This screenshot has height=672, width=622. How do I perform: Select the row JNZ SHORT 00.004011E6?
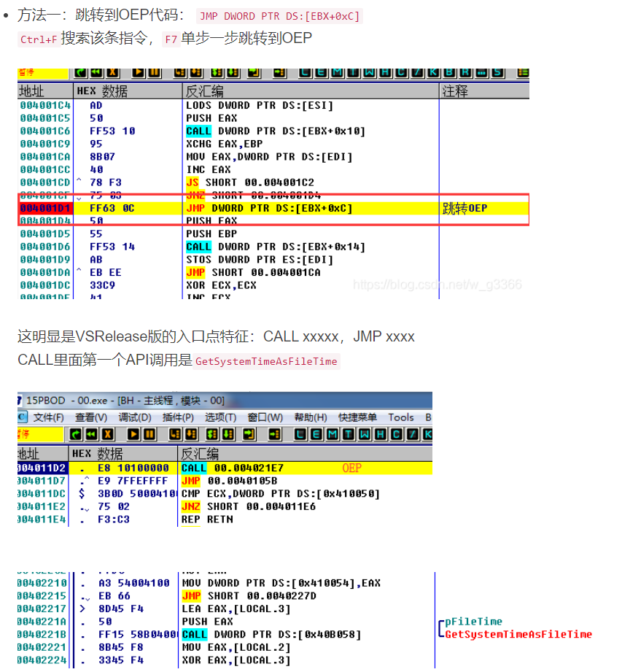pos(225,506)
